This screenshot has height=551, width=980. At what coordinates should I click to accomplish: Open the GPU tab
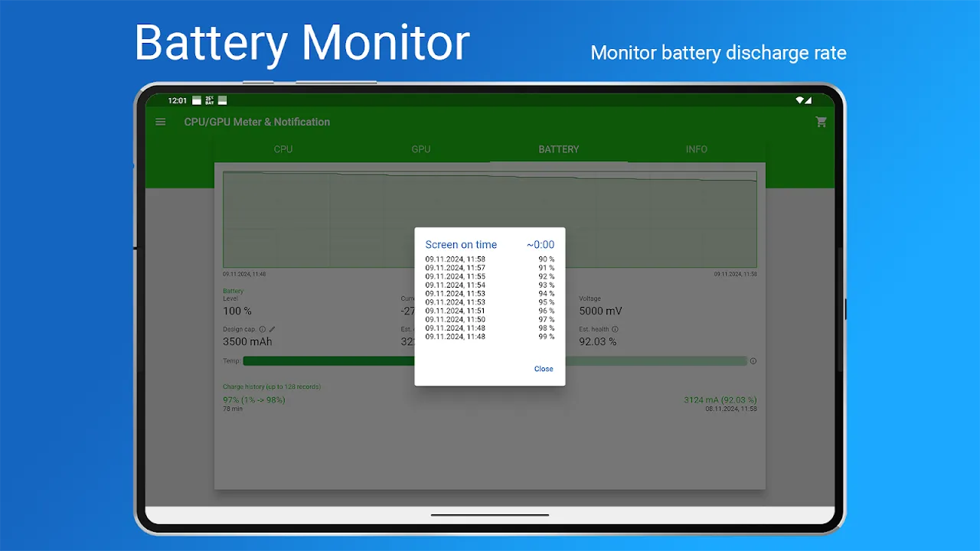pos(420,149)
